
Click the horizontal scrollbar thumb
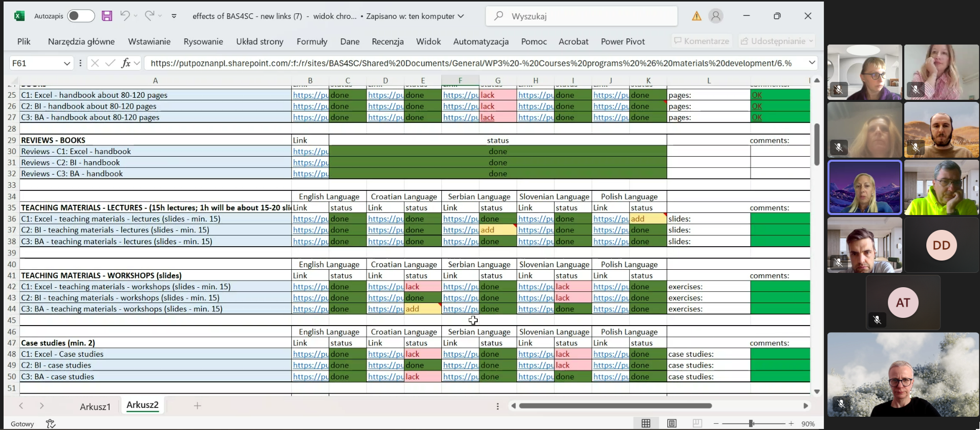(615, 405)
